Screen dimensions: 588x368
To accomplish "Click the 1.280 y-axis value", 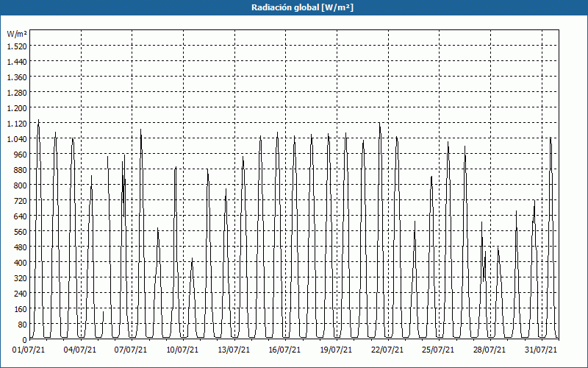I will [17, 93].
